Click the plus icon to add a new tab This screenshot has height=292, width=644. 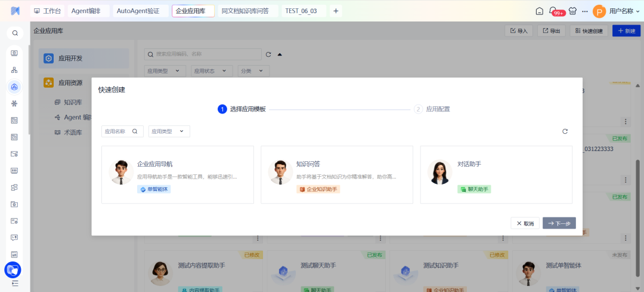[x=336, y=11]
